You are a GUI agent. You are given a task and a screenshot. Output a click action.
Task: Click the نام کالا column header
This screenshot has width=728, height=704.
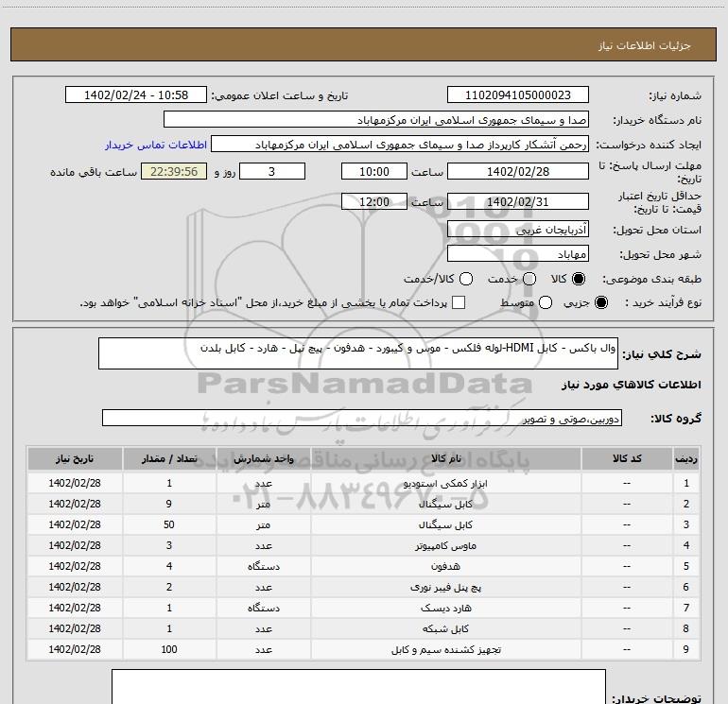pyautogui.click(x=445, y=458)
